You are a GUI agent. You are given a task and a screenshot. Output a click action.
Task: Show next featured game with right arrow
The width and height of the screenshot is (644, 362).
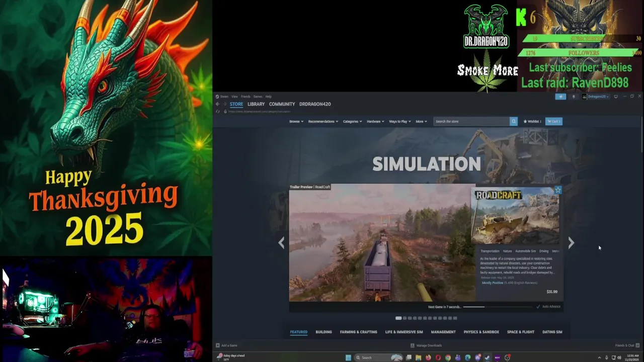(x=571, y=243)
